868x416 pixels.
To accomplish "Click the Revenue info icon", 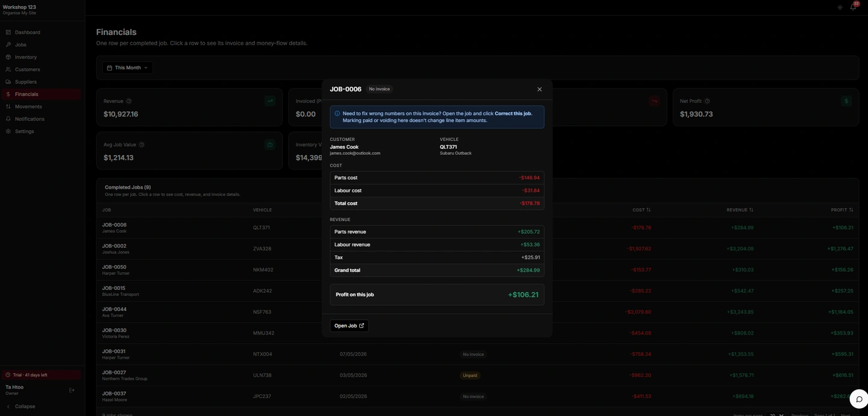I will click(129, 101).
